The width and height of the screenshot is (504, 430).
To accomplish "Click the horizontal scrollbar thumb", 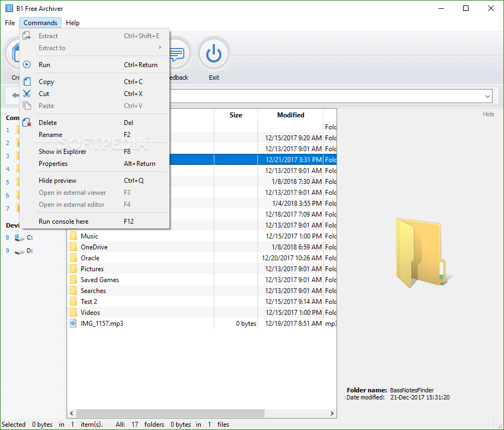I will [170, 413].
